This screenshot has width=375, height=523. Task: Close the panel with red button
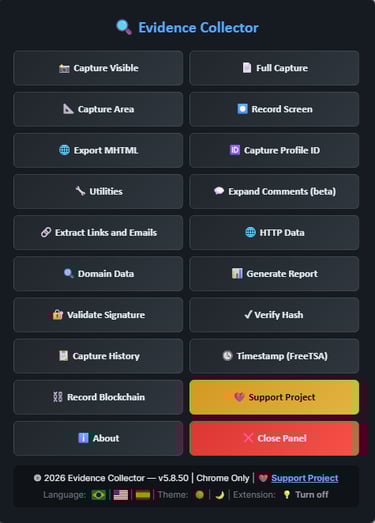[274, 438]
